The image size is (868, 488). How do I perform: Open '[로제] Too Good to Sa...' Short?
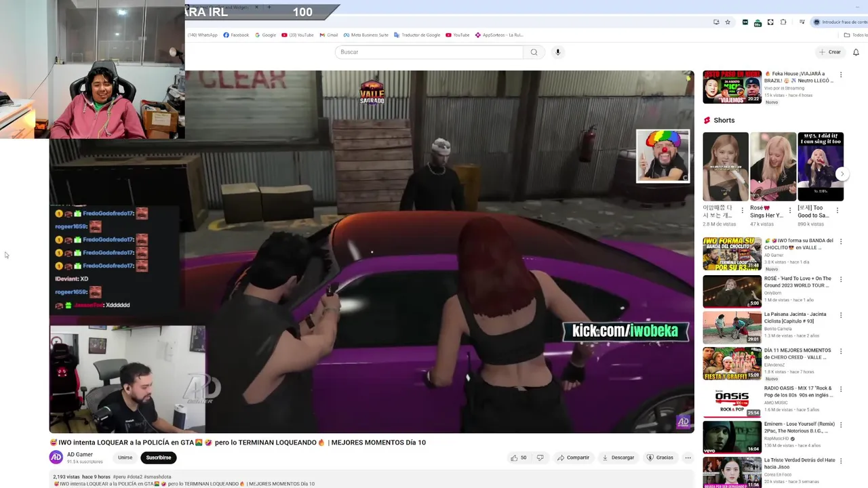coord(821,166)
